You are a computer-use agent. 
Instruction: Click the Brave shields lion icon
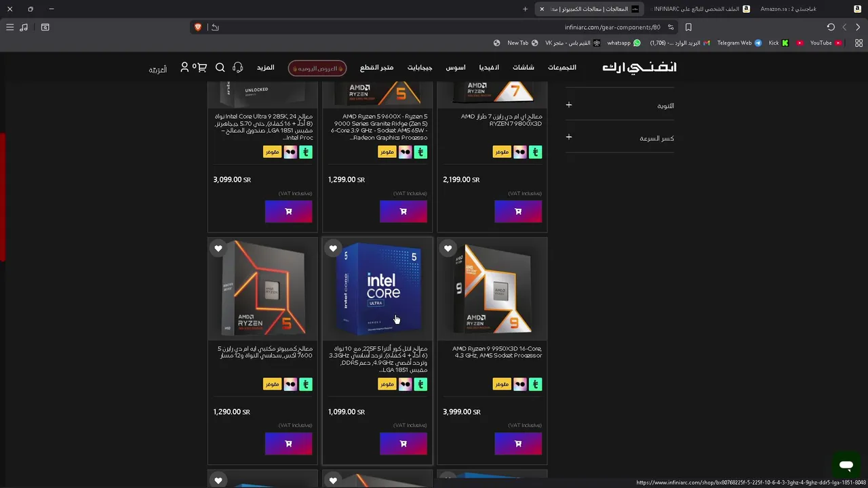(x=198, y=27)
